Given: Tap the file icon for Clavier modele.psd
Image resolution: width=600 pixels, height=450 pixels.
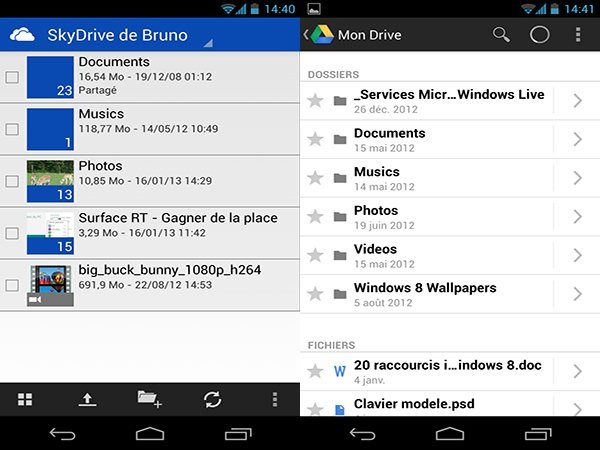Looking at the screenshot, I should [x=340, y=410].
